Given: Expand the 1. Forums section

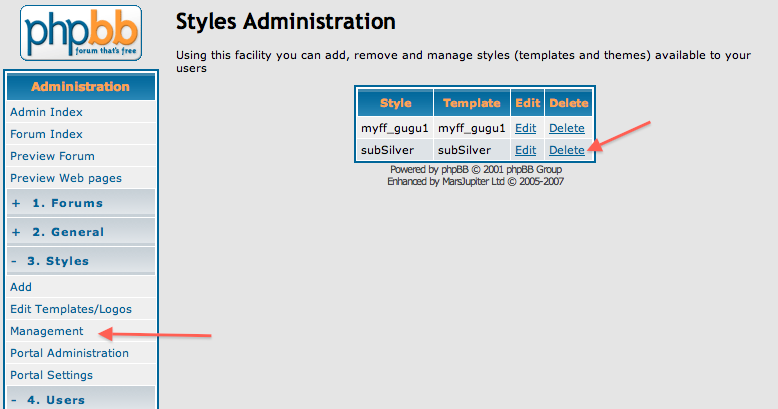Looking at the screenshot, I should point(58,203).
